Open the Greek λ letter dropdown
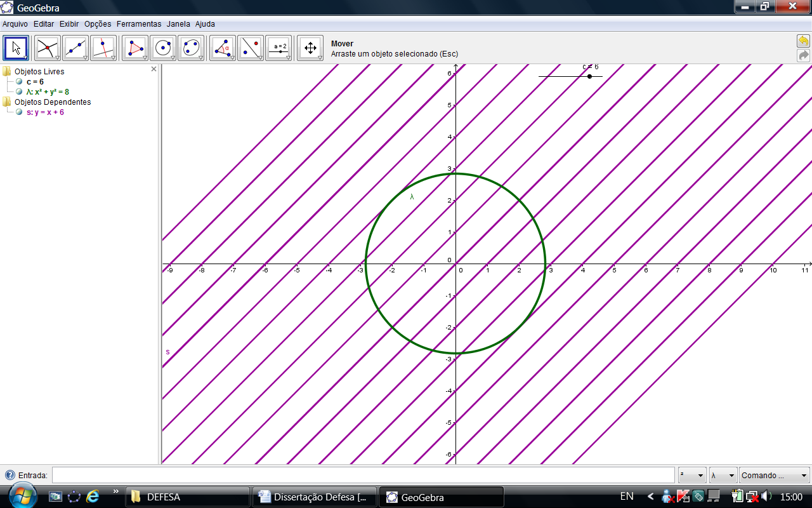The height and width of the screenshot is (508, 812). pos(723,475)
